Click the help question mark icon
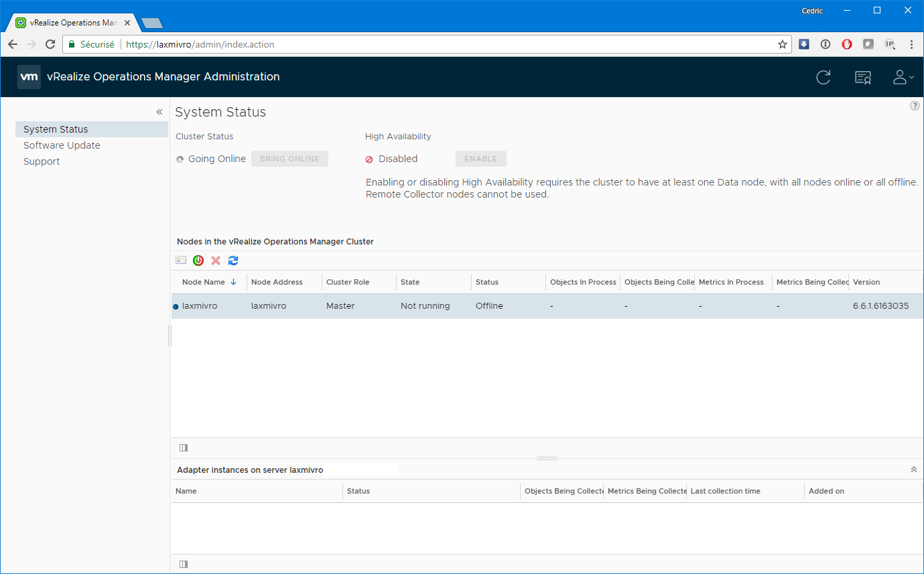Image resolution: width=924 pixels, height=574 pixels. tap(915, 106)
